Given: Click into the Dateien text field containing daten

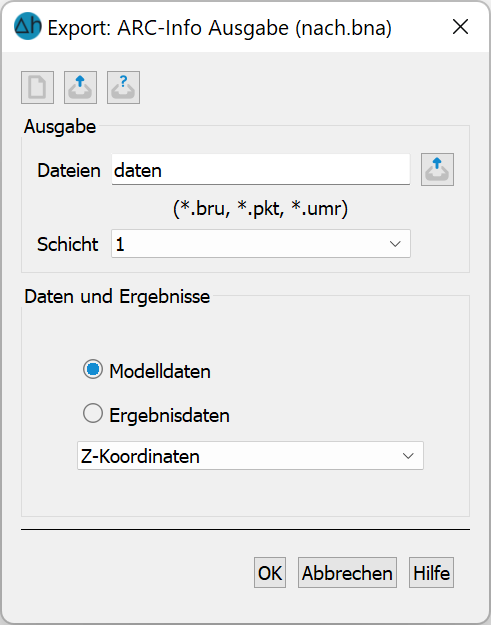Looking at the screenshot, I should (261, 170).
